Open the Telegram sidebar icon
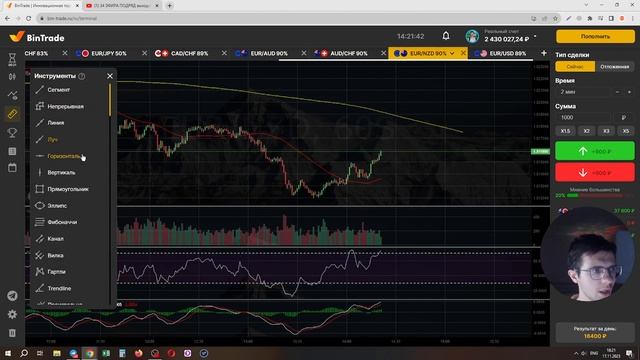The width and height of the screenshot is (640, 360). pyautogui.click(x=12, y=296)
